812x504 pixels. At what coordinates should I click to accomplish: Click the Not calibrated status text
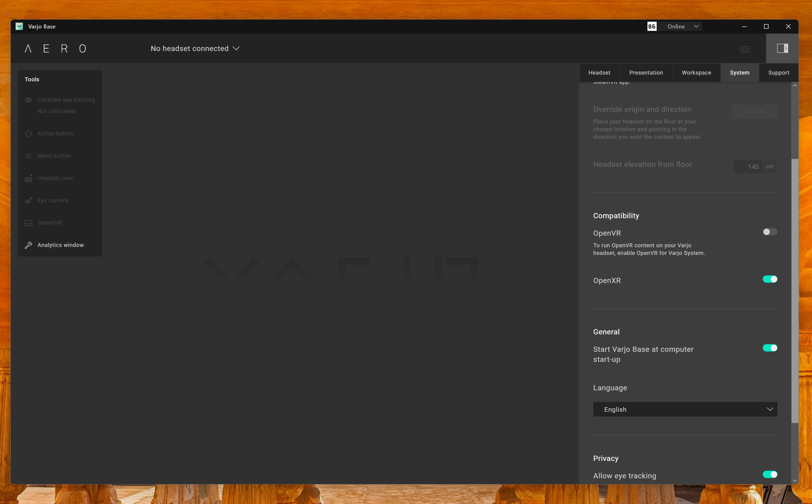[x=56, y=111]
